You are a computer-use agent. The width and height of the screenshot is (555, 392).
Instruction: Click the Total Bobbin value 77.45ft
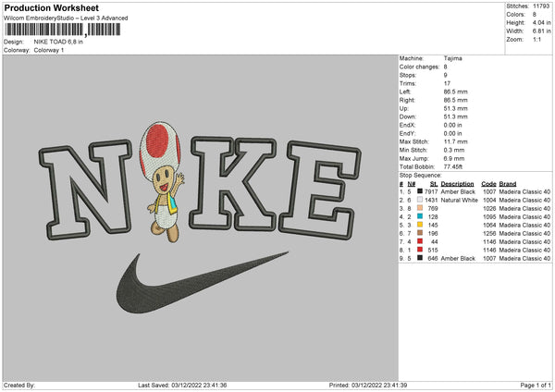[x=453, y=166]
